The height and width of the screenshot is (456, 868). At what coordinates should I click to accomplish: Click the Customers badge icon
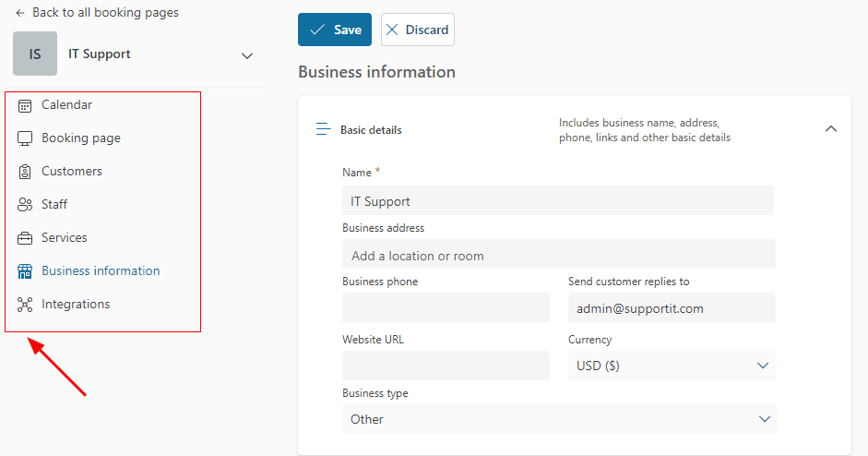[x=25, y=172]
